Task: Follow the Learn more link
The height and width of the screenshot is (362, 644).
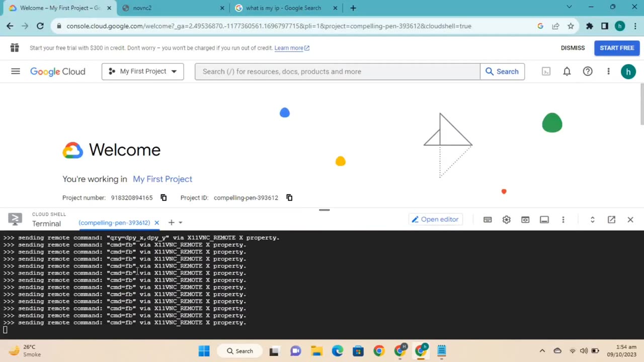Action: click(x=292, y=48)
